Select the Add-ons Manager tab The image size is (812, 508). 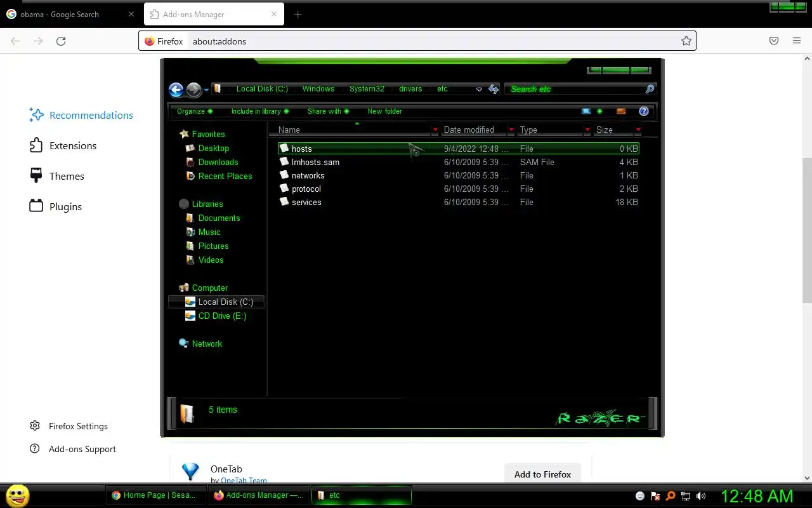213,14
